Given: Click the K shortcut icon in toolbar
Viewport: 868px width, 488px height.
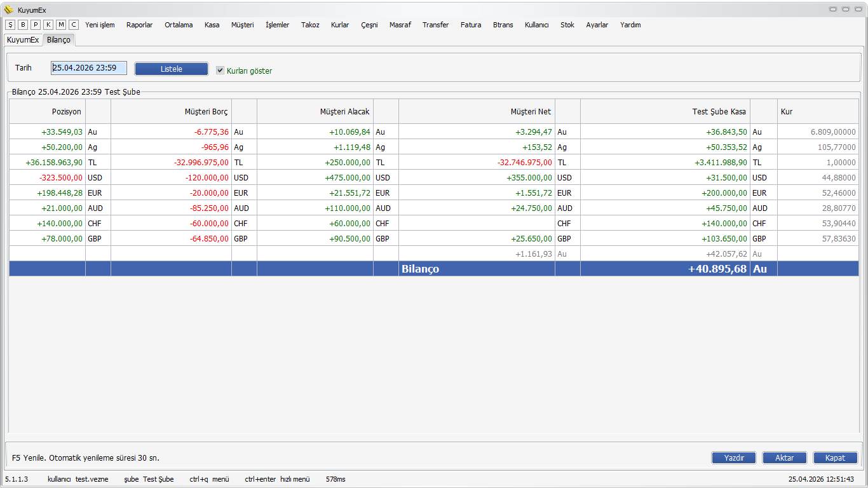Looking at the screenshot, I should (48, 25).
